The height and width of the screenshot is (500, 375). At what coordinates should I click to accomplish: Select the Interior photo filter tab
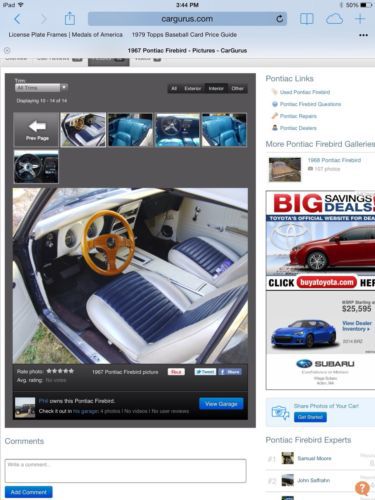pos(216,89)
